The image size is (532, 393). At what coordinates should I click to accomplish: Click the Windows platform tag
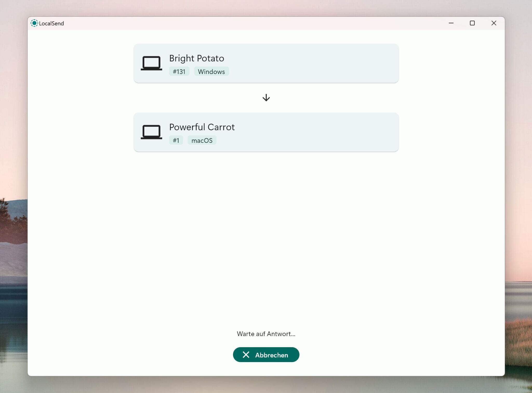(211, 72)
